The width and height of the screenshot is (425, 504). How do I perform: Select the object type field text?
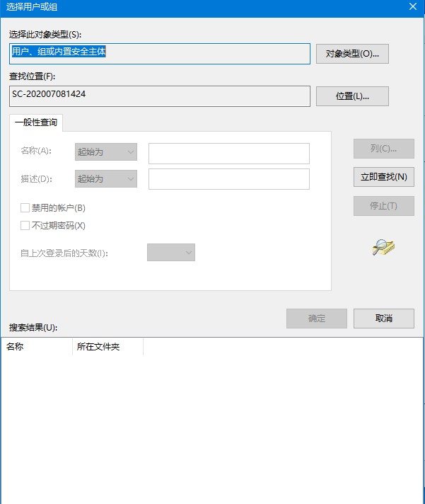pyautogui.click(x=160, y=54)
